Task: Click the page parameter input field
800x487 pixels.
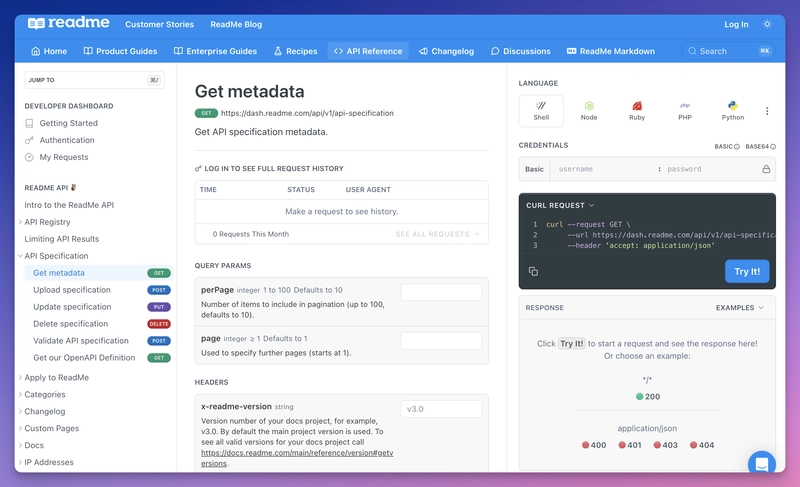Action: pos(441,341)
